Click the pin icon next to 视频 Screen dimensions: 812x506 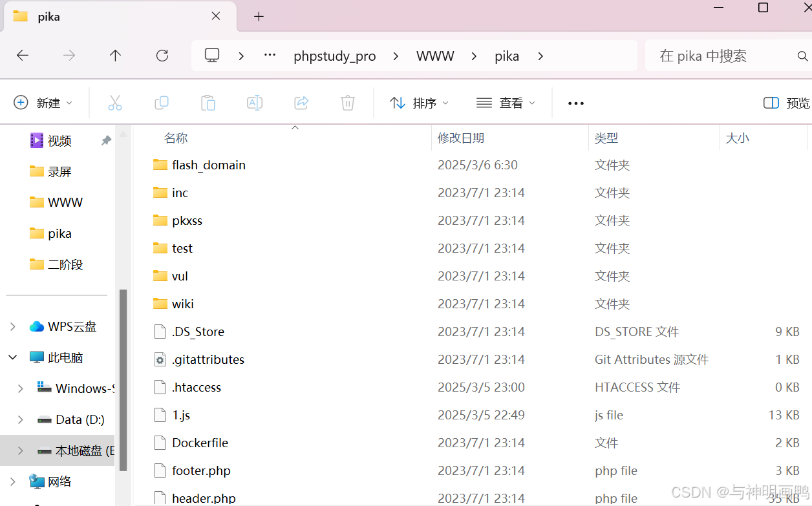point(106,140)
